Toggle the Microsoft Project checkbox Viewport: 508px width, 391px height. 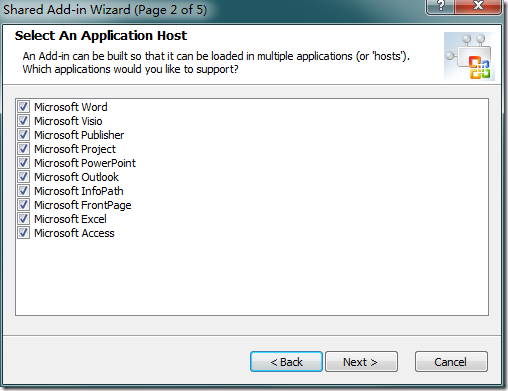[23, 149]
